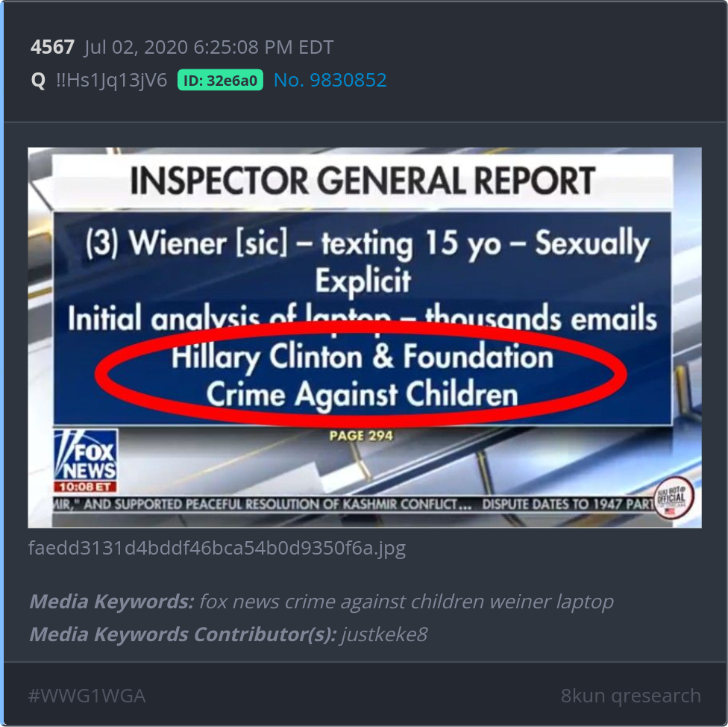Click the Media Keywords label
The image size is (728, 727).
pyautogui.click(x=112, y=602)
